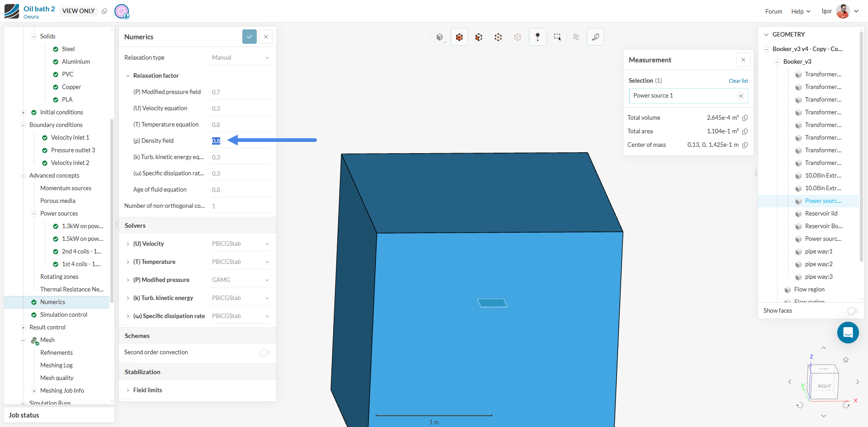
Task: Open the Forum link
Action: coord(774,11)
